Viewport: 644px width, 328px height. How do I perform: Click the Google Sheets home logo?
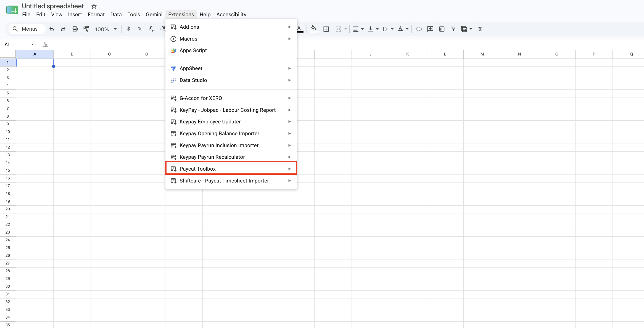click(x=12, y=10)
